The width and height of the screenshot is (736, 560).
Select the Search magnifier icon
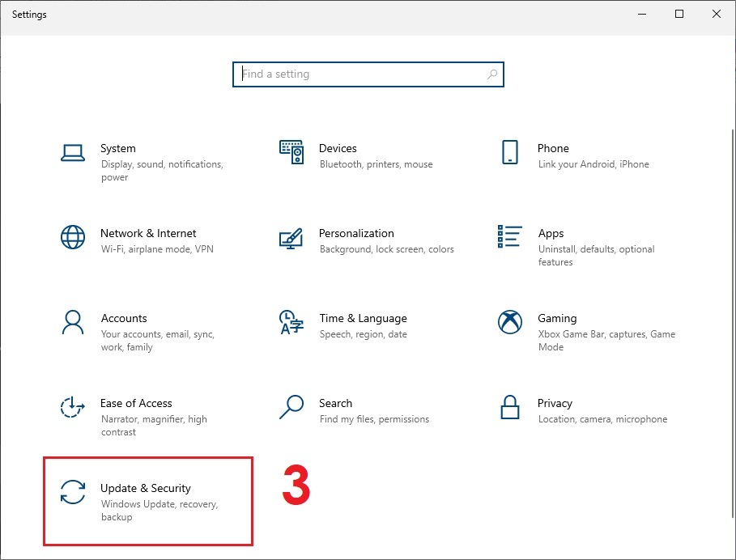click(x=290, y=407)
